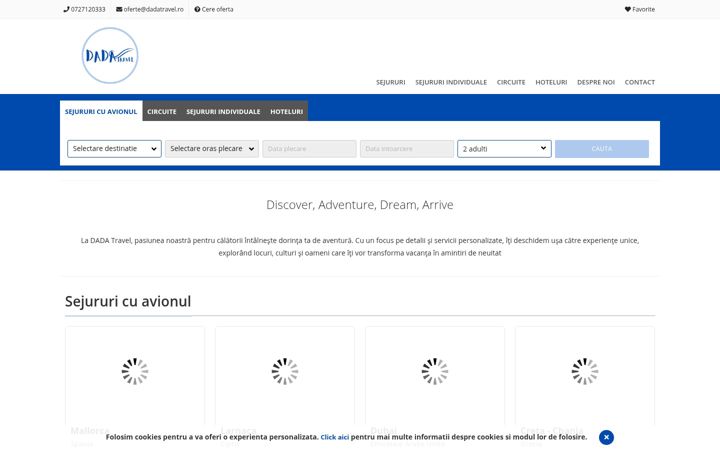The image size is (720, 450).
Task: Click the CAUTA search button
Action: [602, 149]
